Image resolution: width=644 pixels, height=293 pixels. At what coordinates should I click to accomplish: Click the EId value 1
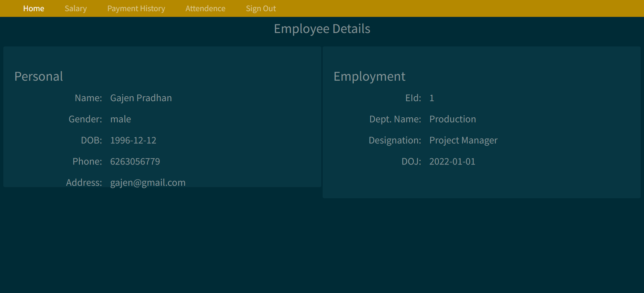(431, 98)
